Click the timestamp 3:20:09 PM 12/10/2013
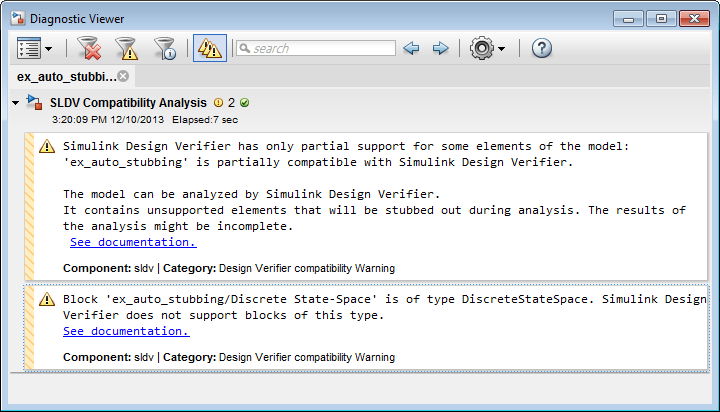Screen dimensions: 720x412 (x=108, y=120)
